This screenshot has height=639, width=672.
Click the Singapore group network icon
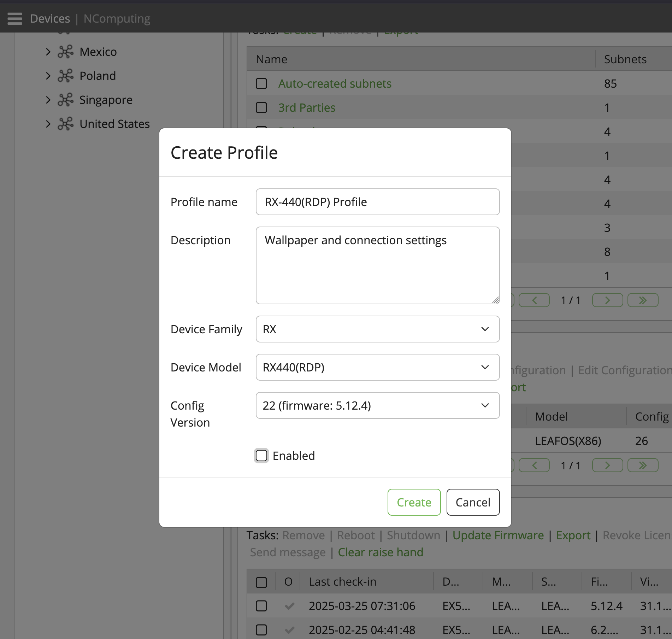pyautogui.click(x=66, y=100)
